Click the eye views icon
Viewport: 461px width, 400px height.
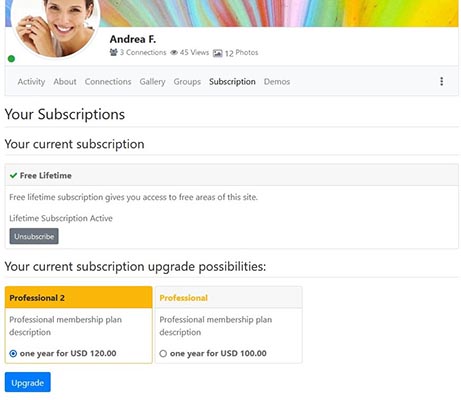174,52
